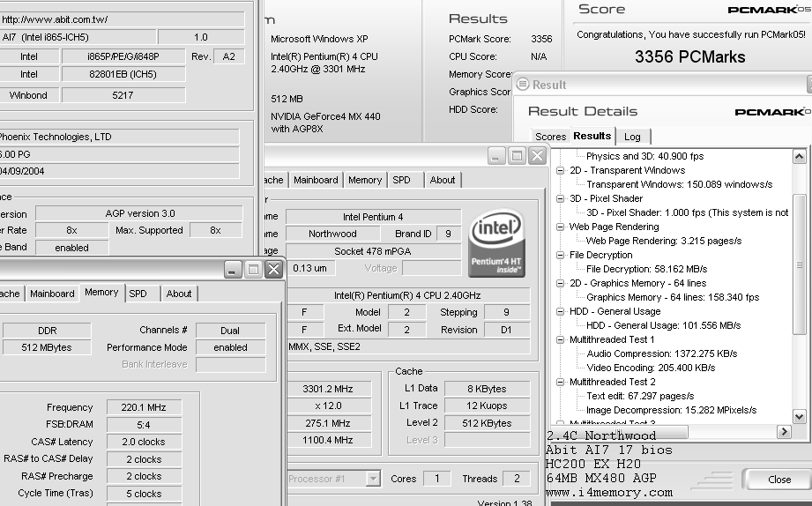
Task: Select Physics and 3D: 40.900 fps result
Action: point(644,156)
